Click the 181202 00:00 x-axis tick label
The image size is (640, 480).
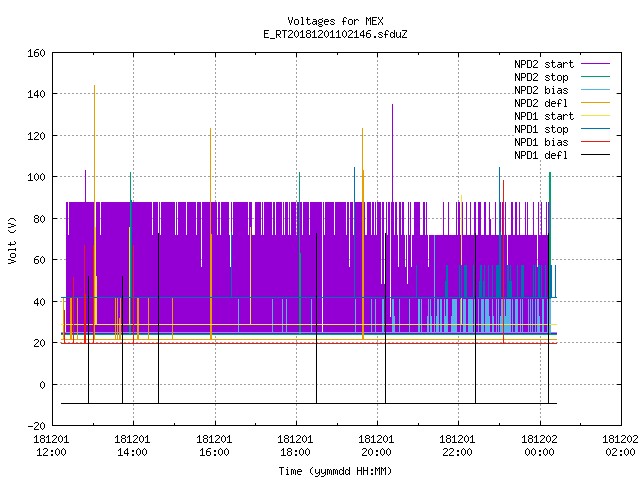[x=539, y=446]
